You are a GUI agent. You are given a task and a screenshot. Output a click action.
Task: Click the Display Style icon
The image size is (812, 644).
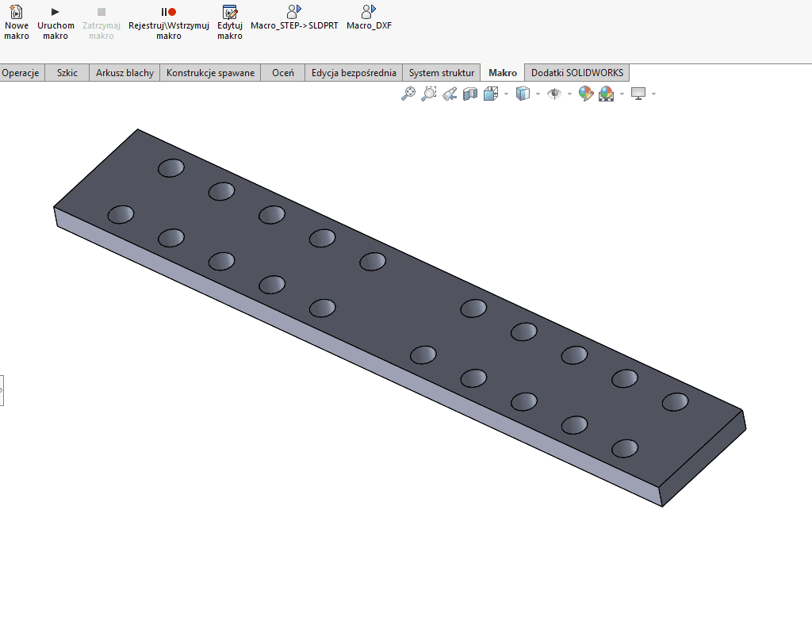pos(523,94)
